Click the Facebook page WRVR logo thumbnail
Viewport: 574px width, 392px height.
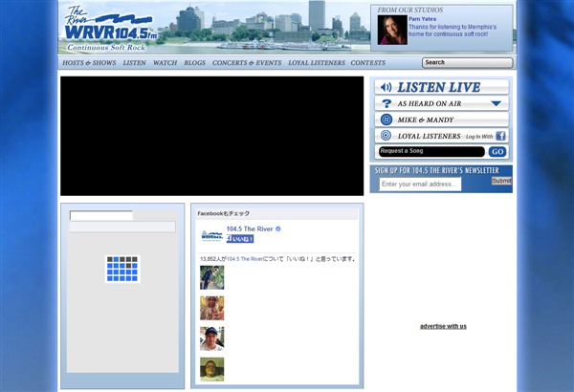[212, 236]
